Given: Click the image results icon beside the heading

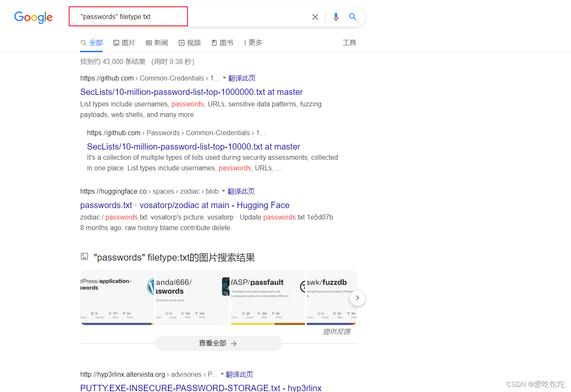Looking at the screenshot, I should (x=84, y=256).
